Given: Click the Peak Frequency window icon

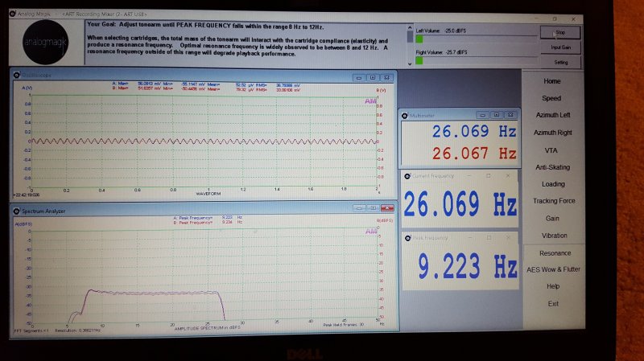Looking at the screenshot, I should 408,238.
